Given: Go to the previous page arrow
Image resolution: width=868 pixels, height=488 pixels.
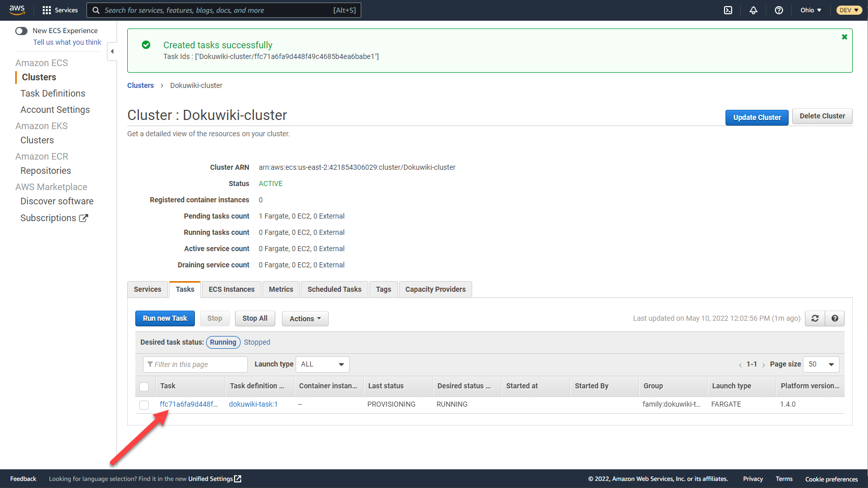Looking at the screenshot, I should (740, 364).
